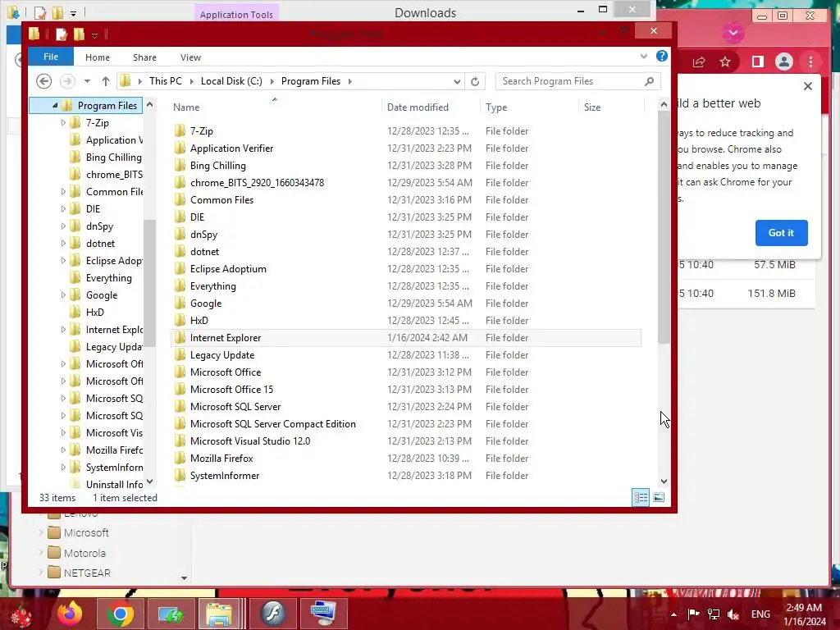840x630 pixels.
Task: Switch to Details view layout icon
Action: (641, 497)
